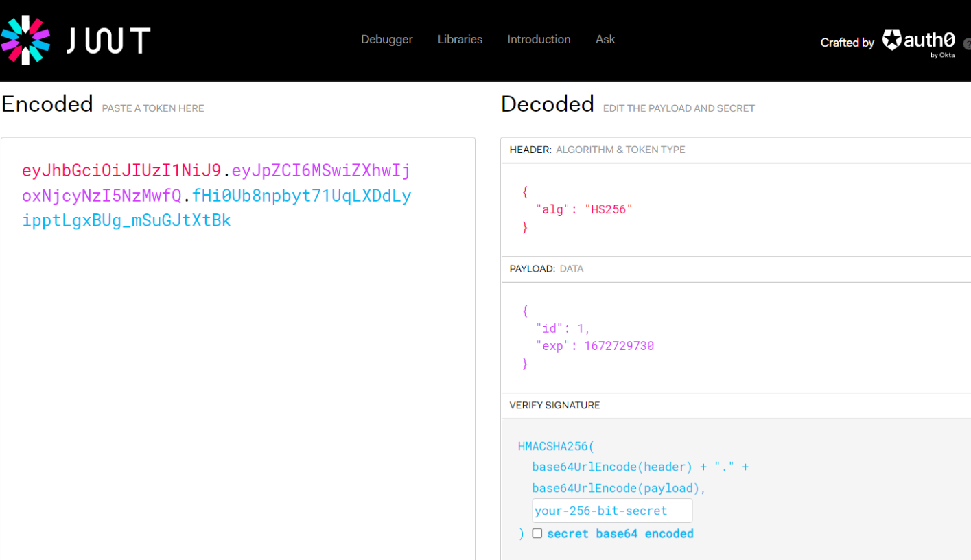Image resolution: width=971 pixels, height=560 pixels.
Task: Open the Ask nav item
Action: pos(605,40)
